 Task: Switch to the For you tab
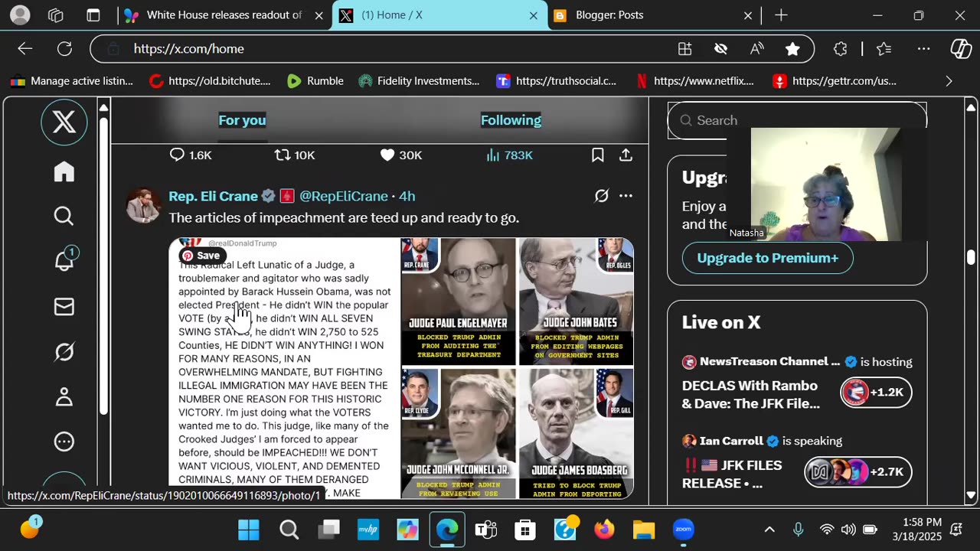tap(242, 120)
